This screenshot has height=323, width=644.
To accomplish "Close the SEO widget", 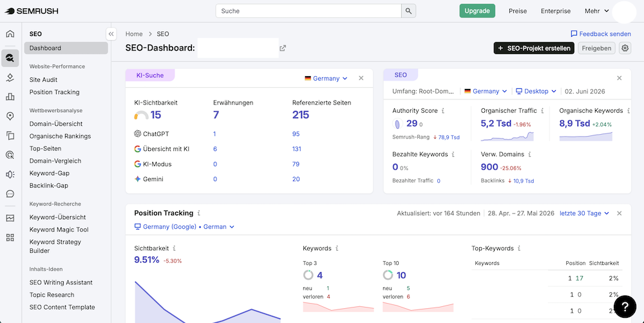I will click(x=620, y=78).
